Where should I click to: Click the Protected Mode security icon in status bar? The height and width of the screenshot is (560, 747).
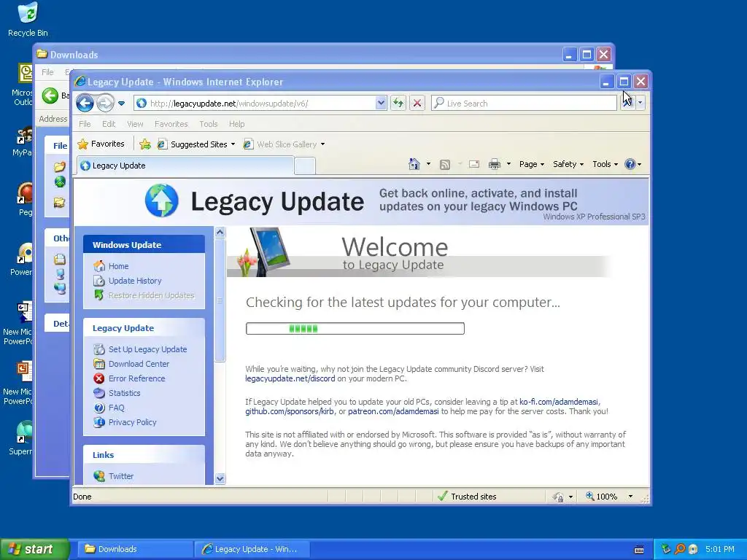[x=558, y=497]
